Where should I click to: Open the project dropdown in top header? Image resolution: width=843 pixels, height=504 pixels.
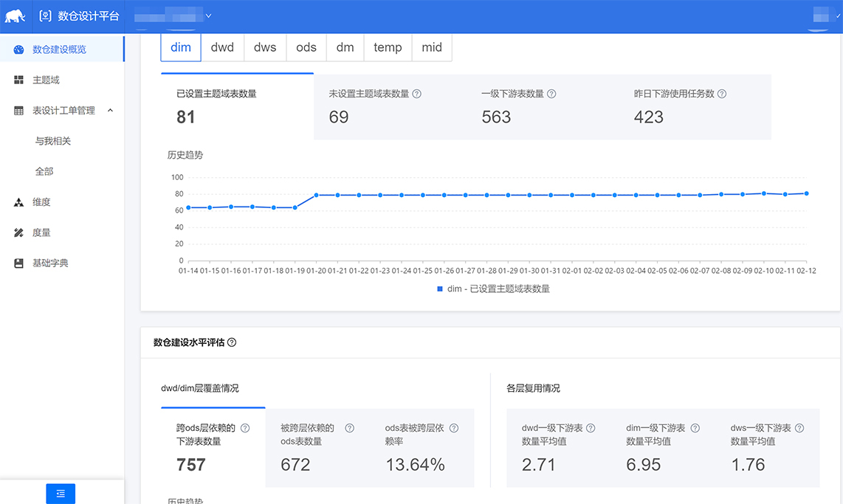[208, 15]
